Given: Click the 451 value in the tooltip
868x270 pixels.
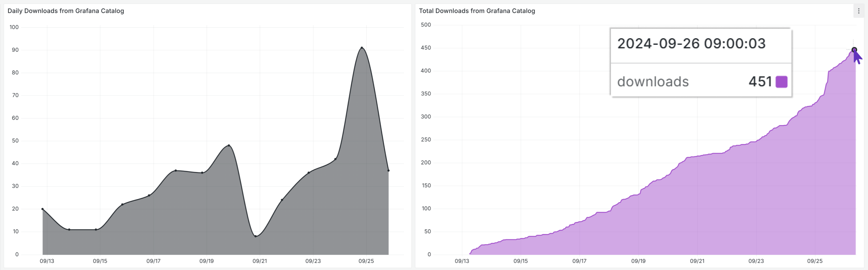Looking at the screenshot, I should [760, 82].
